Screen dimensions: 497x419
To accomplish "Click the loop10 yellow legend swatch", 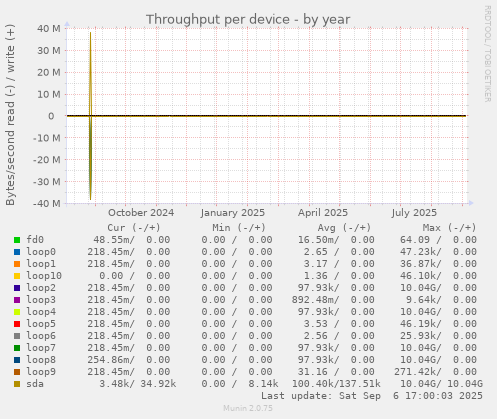I will tap(17, 276).
